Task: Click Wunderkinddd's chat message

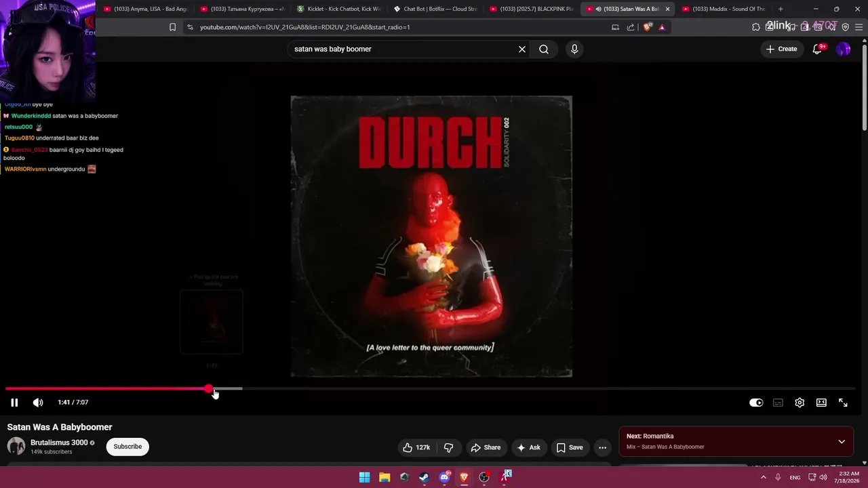Action: 61,116
